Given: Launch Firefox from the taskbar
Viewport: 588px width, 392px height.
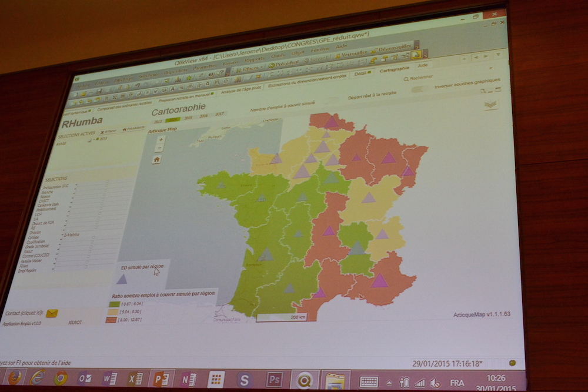Looking at the screenshot, I should point(15,377).
